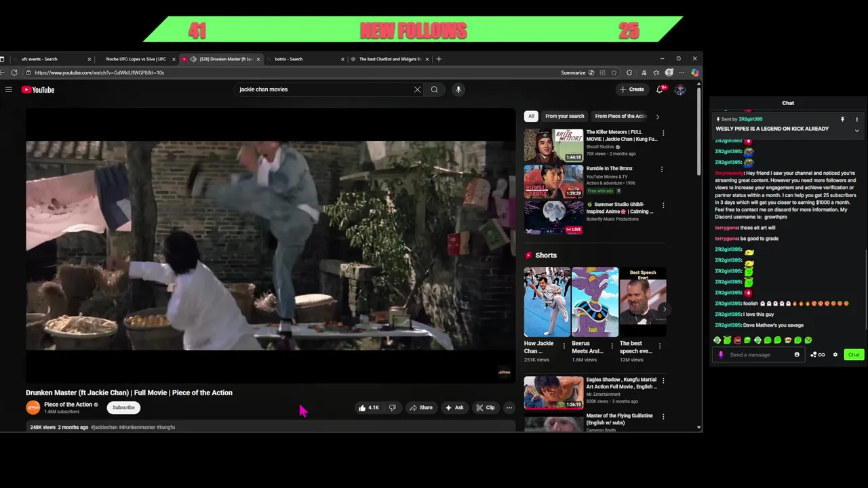This screenshot has width=868, height=488.
Task: Open options for Master of the Flying Guillotine
Action: [663, 417]
